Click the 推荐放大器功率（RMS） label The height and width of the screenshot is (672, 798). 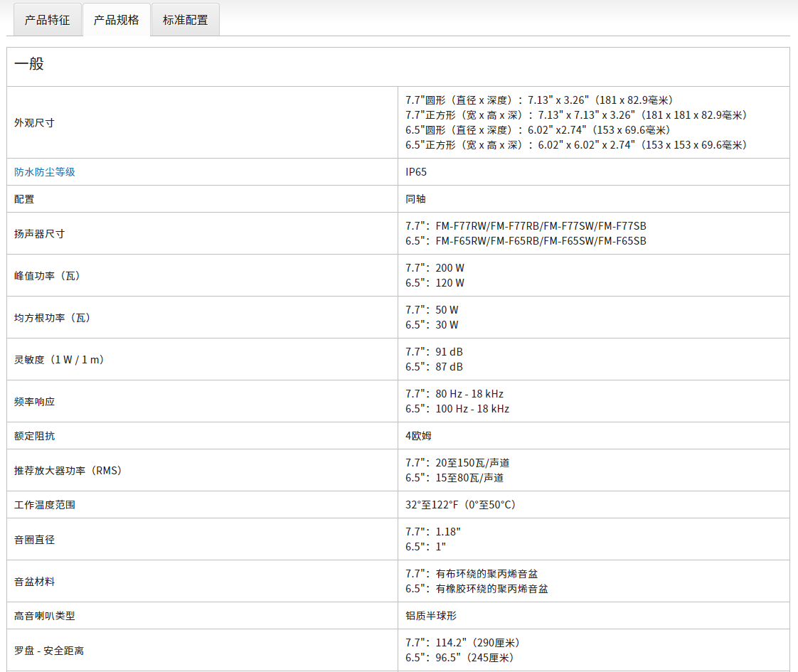pos(68,470)
